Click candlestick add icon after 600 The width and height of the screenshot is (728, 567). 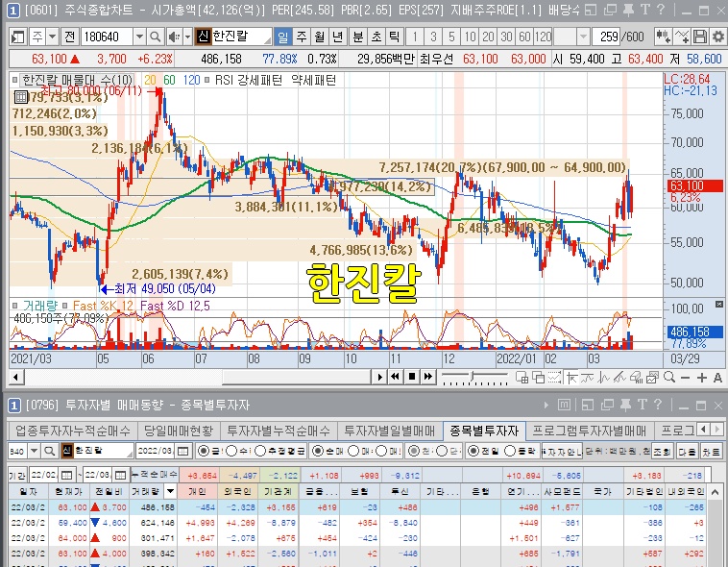coord(663,37)
